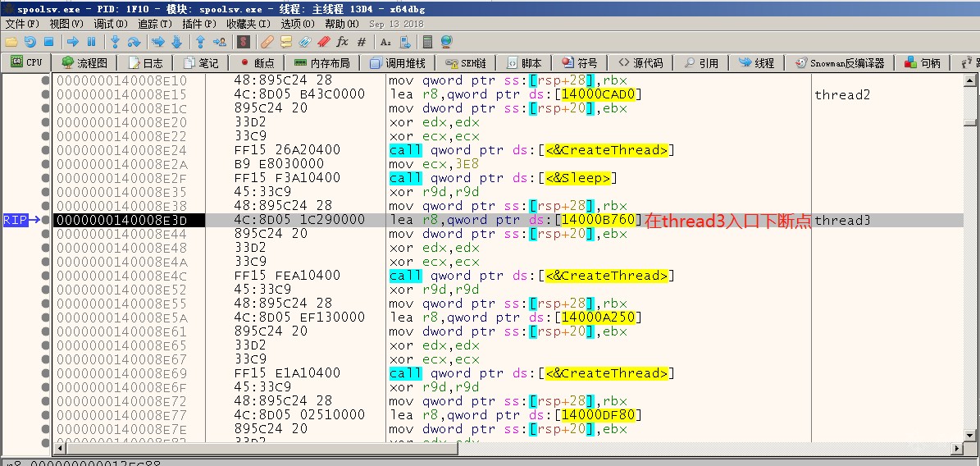Step into using the down-arrow icon
This screenshot has height=466, width=980.
(x=115, y=42)
